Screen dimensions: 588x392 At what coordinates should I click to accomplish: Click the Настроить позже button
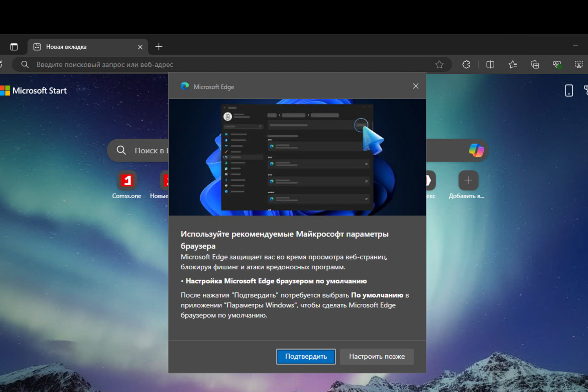pos(377,357)
